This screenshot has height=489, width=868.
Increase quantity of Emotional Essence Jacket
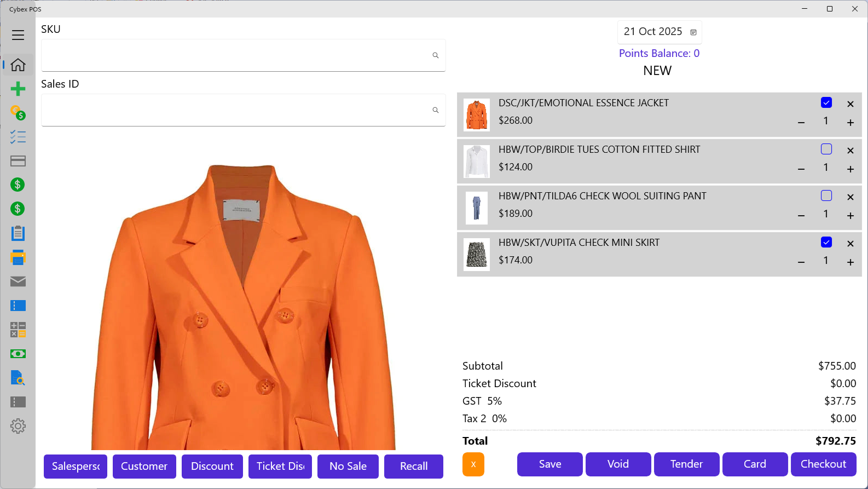tap(850, 123)
